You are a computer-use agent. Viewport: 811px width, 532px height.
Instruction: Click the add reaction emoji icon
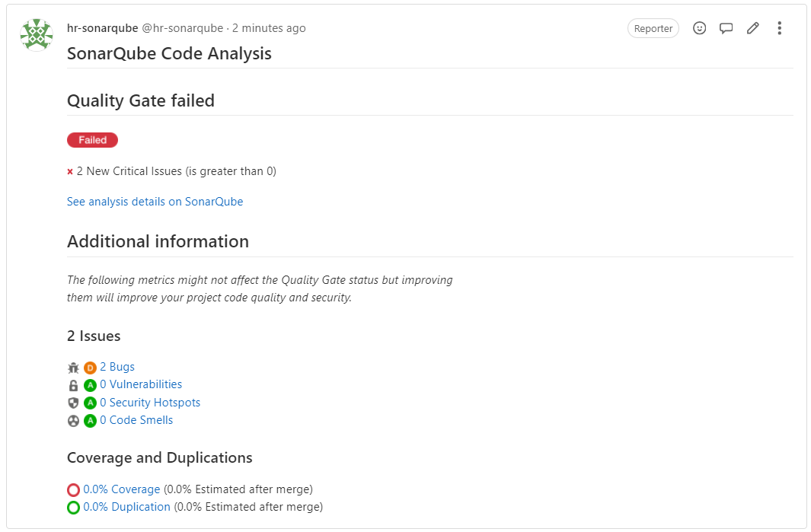point(699,28)
